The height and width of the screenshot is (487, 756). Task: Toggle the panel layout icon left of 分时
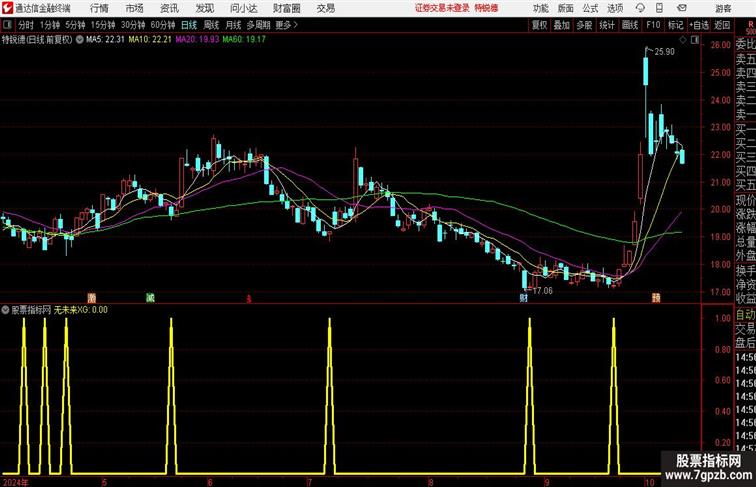click(x=7, y=25)
